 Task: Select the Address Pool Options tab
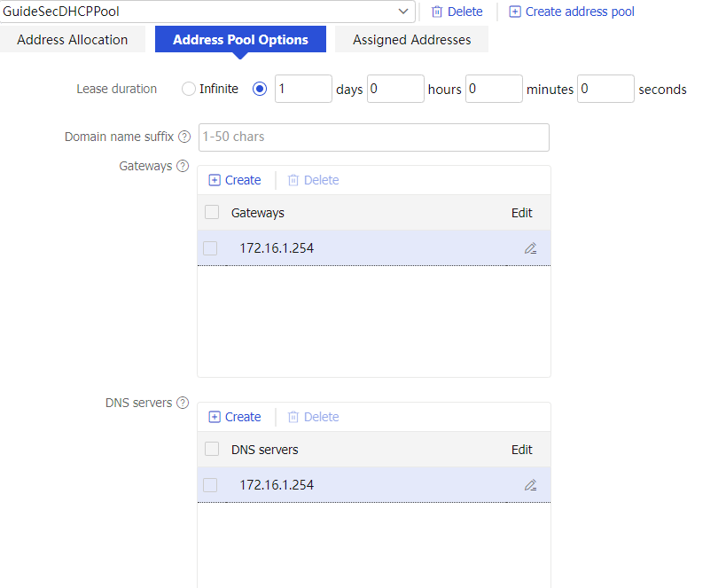240,39
